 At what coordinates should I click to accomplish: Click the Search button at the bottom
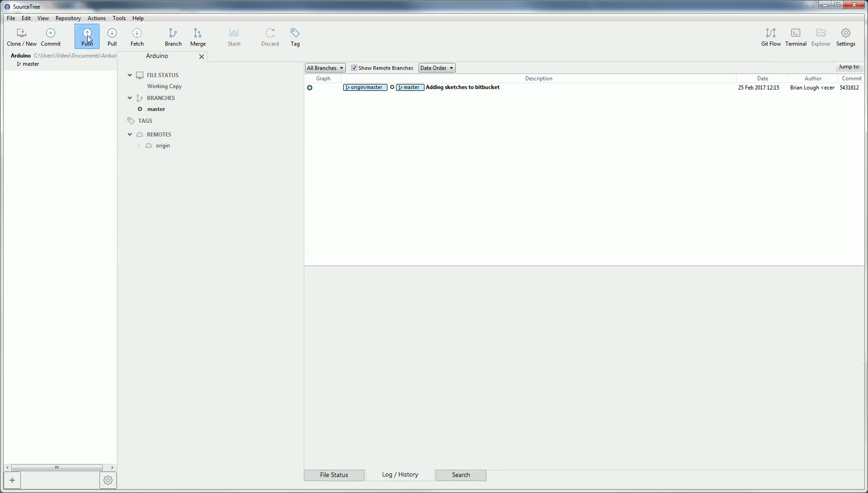point(461,475)
